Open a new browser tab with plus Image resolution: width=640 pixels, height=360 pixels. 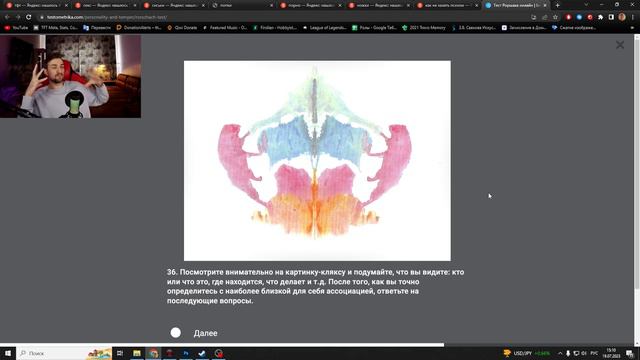(558, 5)
